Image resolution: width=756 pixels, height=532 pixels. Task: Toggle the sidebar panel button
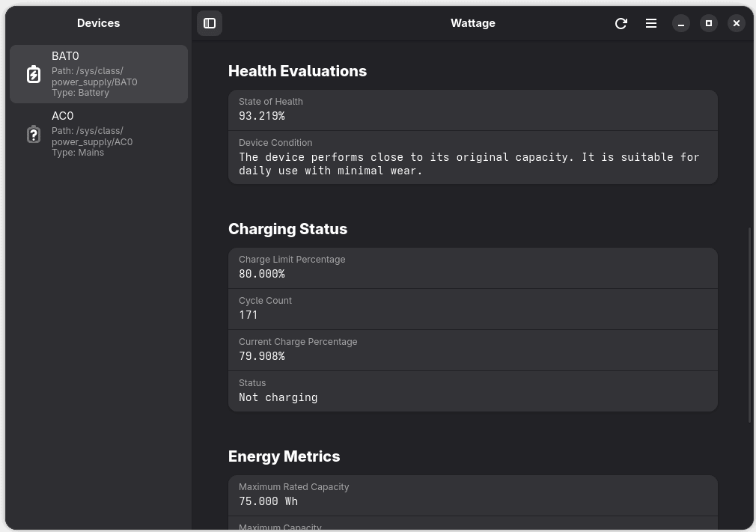click(x=210, y=23)
